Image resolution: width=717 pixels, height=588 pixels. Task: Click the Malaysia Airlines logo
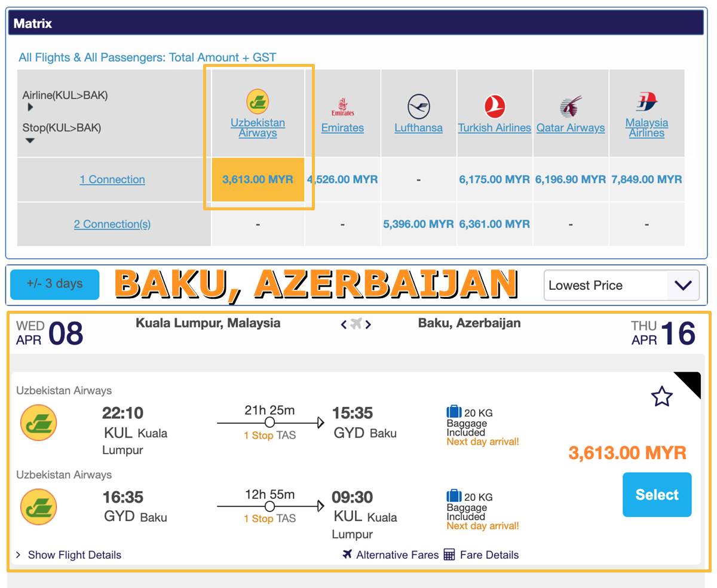point(646,102)
